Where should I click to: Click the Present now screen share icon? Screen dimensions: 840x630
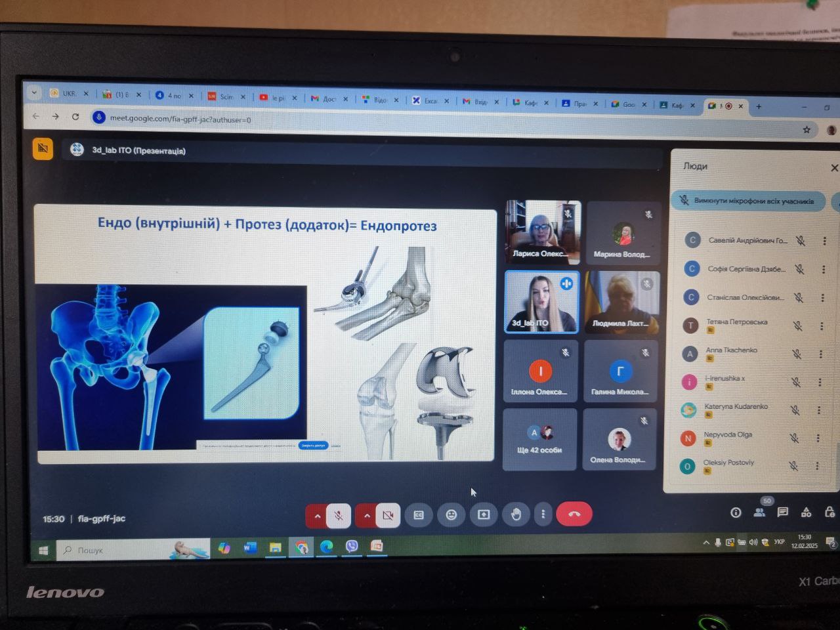click(484, 515)
